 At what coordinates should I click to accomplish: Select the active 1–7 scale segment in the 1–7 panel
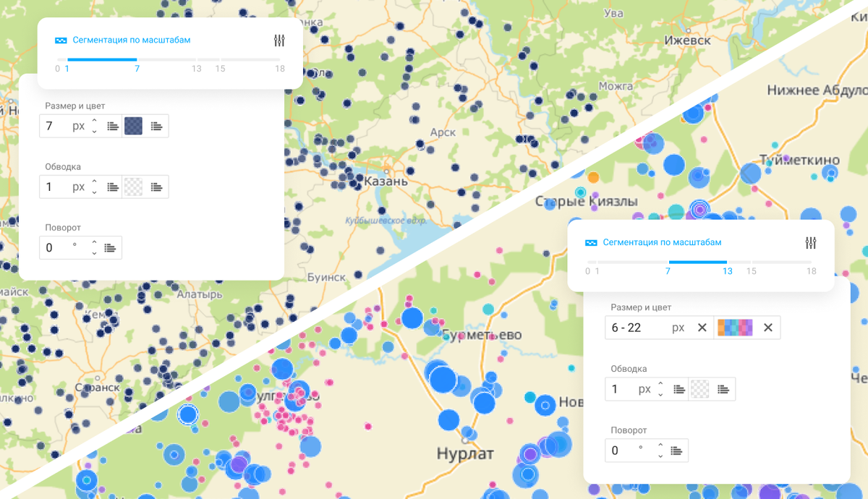(x=102, y=59)
